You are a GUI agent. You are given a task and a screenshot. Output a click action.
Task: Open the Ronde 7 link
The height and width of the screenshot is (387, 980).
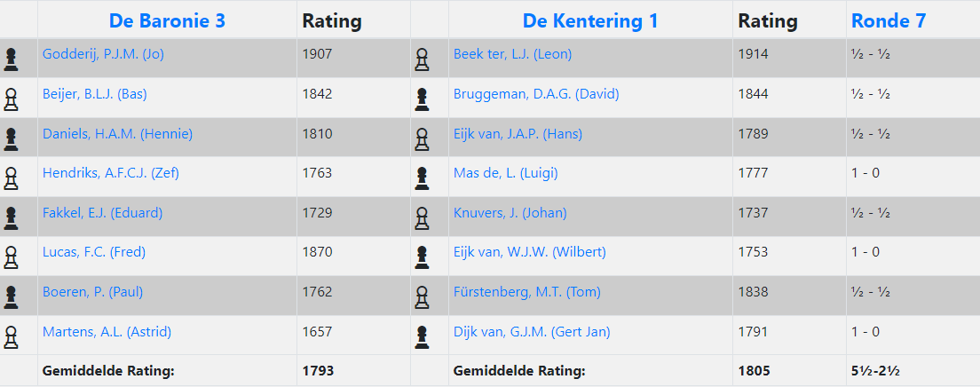pyautogui.click(x=889, y=20)
